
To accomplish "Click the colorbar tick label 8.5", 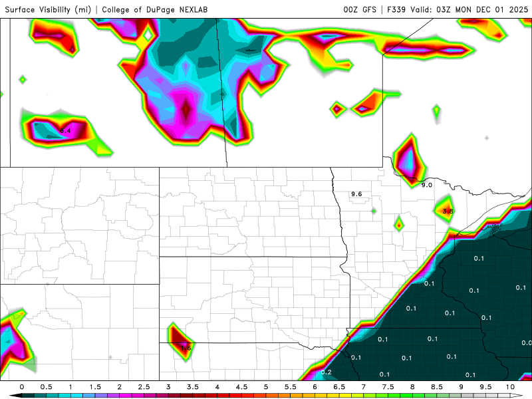I will [437, 387].
